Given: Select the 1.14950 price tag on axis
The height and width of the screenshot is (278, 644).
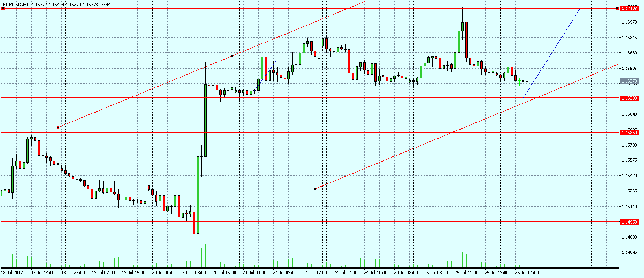Looking at the screenshot, I should click(629, 222).
